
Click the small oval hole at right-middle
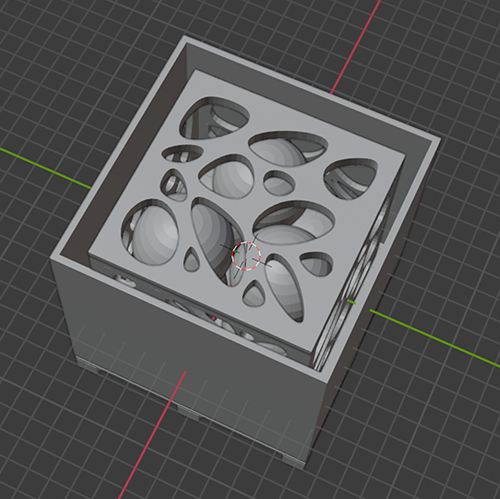point(316,263)
